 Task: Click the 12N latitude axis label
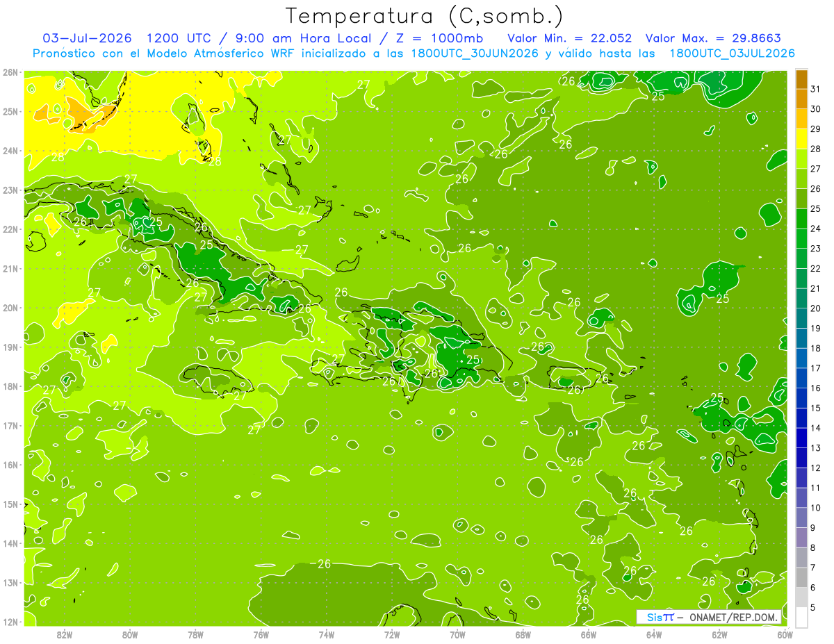pos(10,622)
